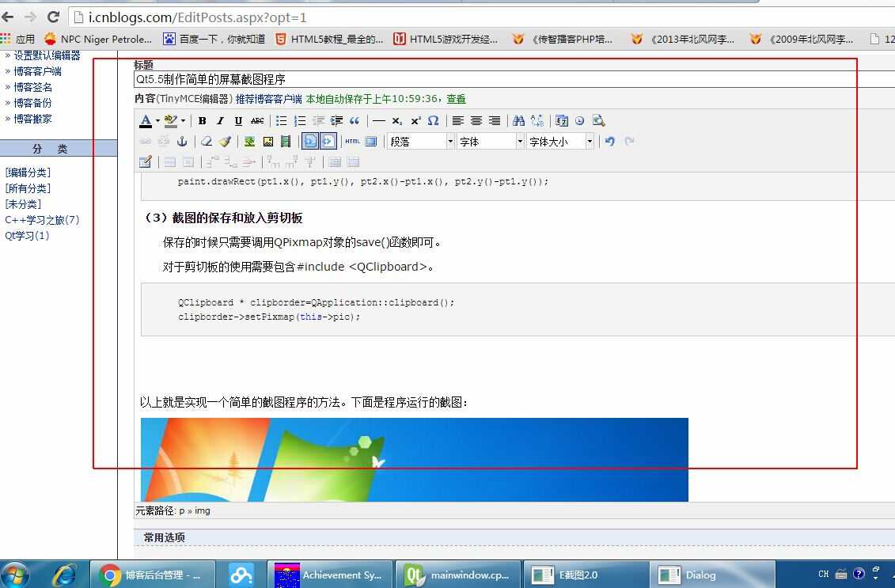Open find with binoculars icon
The image size is (895, 588).
pos(518,120)
